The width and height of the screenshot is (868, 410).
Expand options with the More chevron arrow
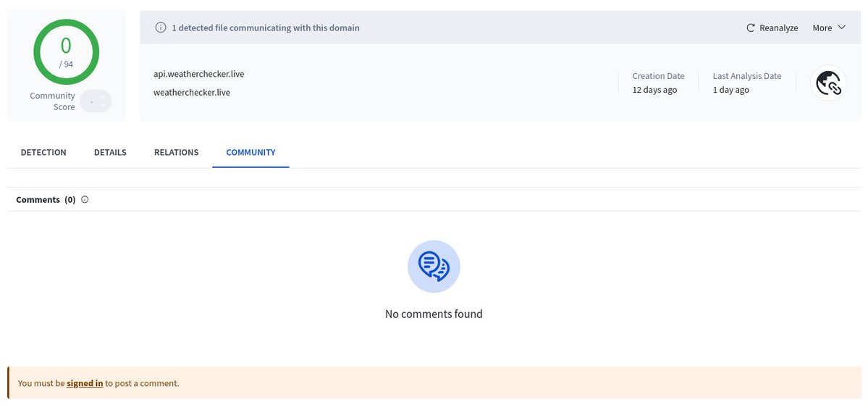click(x=841, y=27)
